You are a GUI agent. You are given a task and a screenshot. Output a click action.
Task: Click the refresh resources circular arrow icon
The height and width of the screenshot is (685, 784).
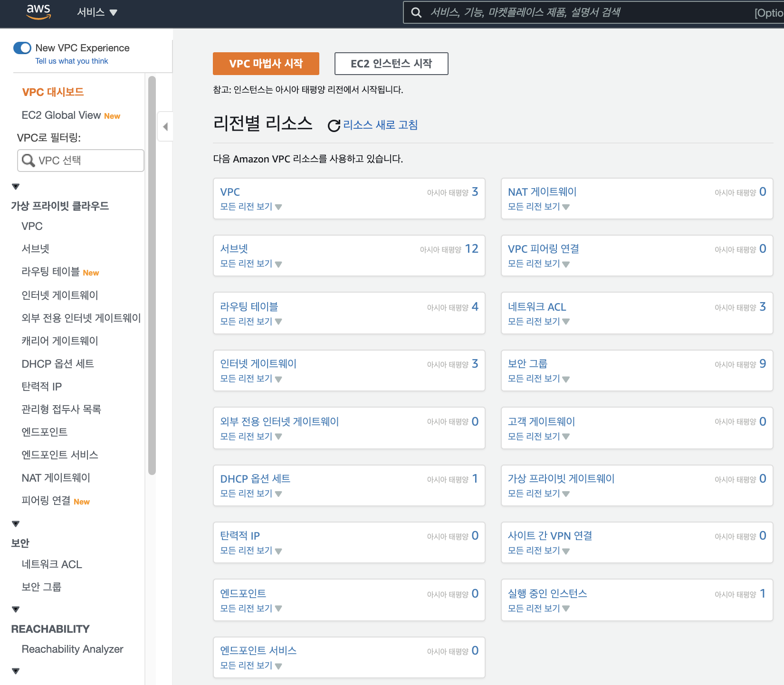(x=334, y=125)
